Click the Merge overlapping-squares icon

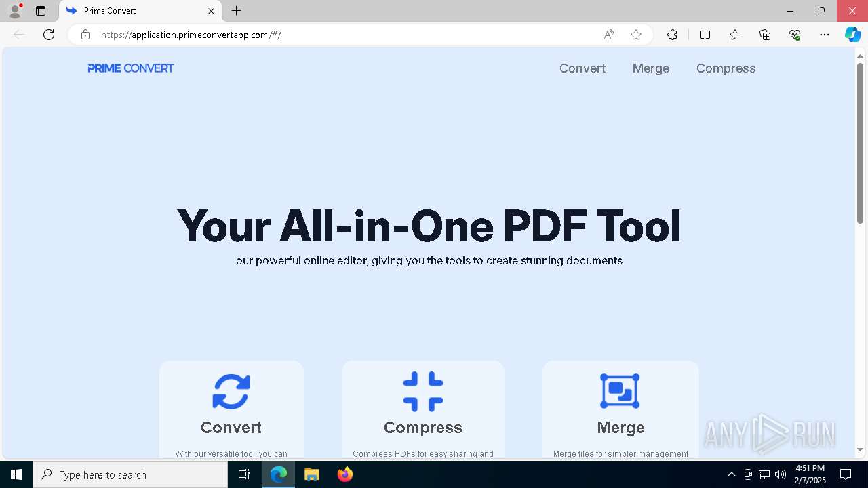tap(620, 391)
